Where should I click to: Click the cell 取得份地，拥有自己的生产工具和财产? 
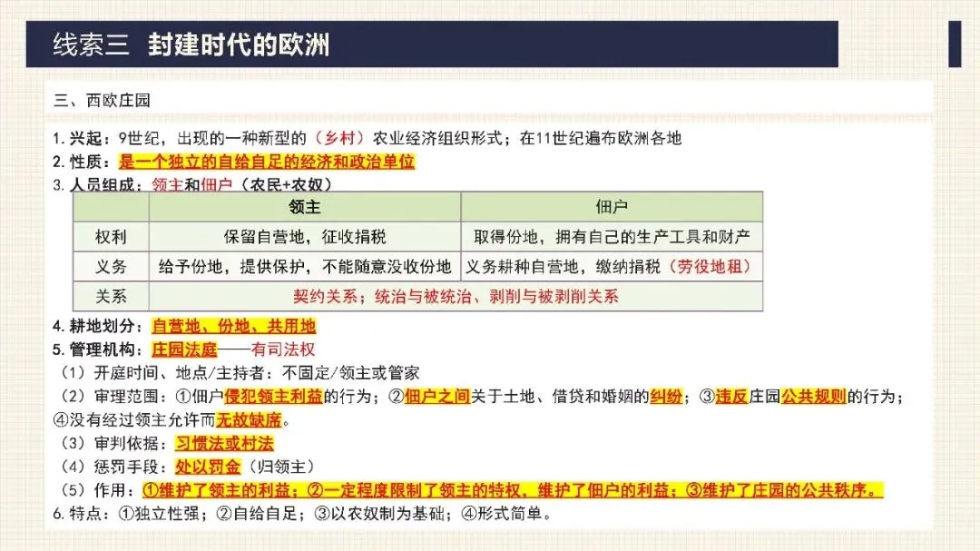(612, 237)
